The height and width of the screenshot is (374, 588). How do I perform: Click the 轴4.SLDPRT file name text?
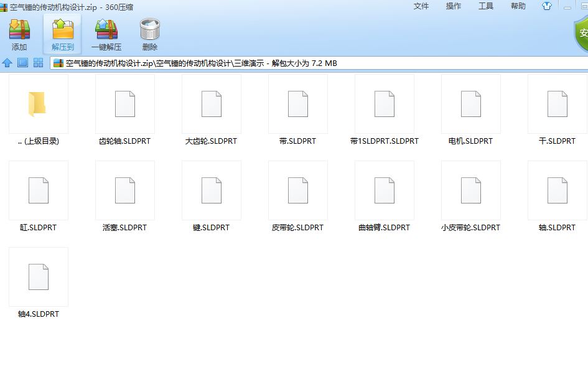pos(39,314)
